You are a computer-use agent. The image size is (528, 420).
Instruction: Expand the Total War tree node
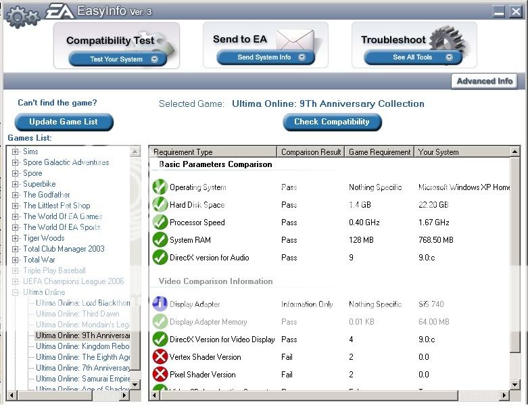tap(15, 260)
